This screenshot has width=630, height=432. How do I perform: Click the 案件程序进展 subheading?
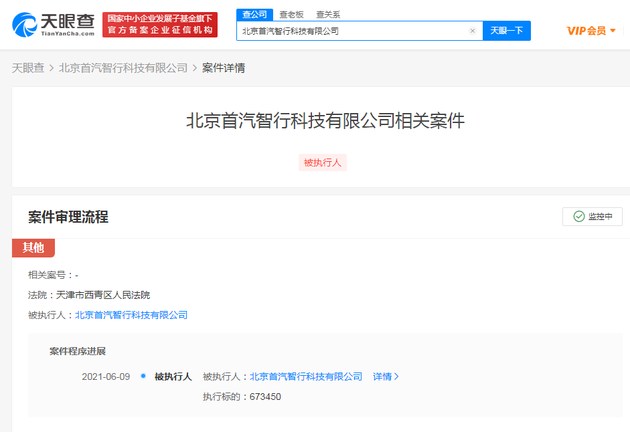click(78, 351)
